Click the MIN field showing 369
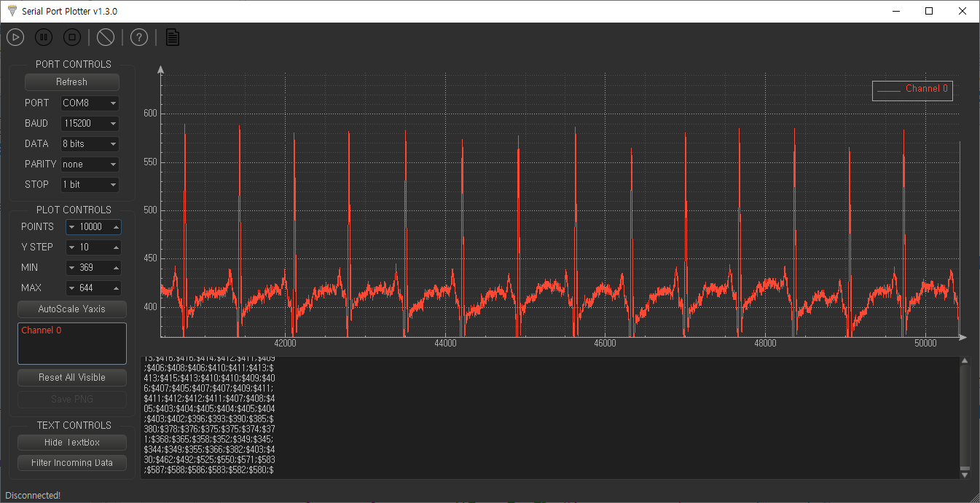 93,268
